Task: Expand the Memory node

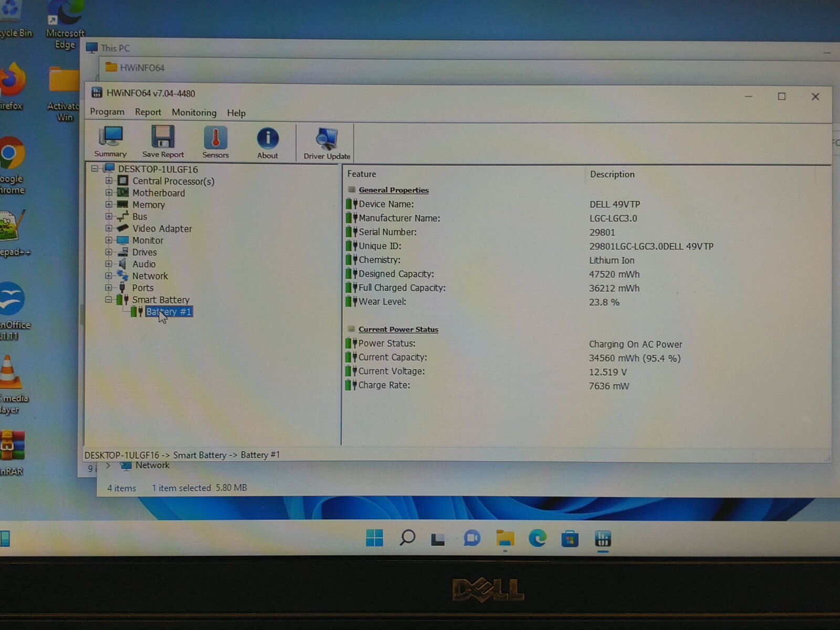Action: [109, 204]
